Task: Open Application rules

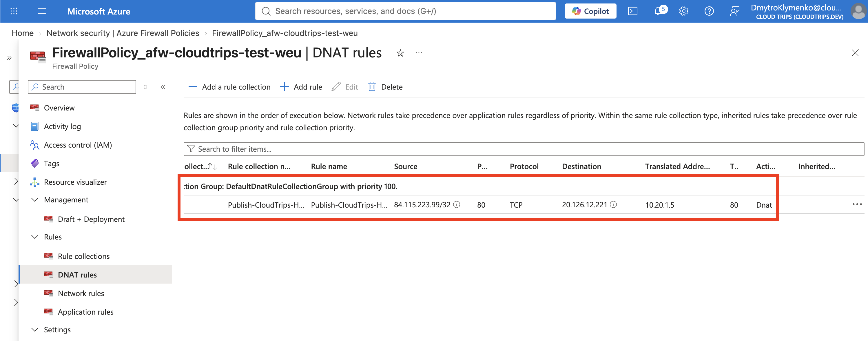Action: click(x=85, y=312)
